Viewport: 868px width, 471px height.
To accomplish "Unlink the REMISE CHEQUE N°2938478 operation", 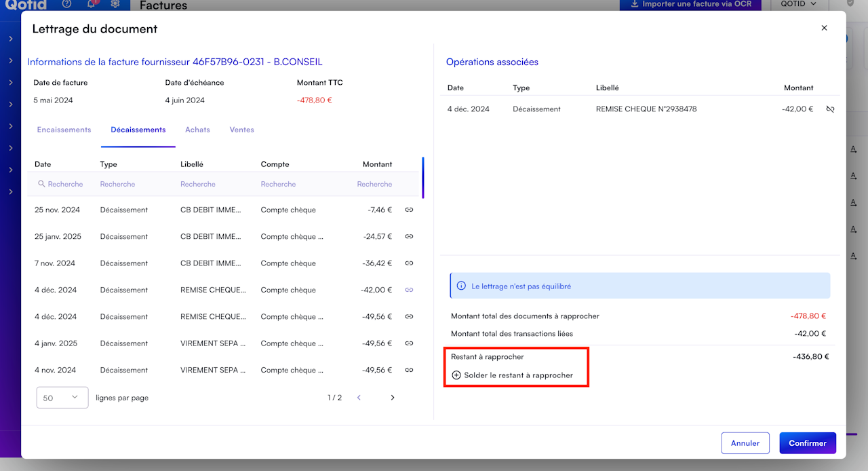I will 830,109.
